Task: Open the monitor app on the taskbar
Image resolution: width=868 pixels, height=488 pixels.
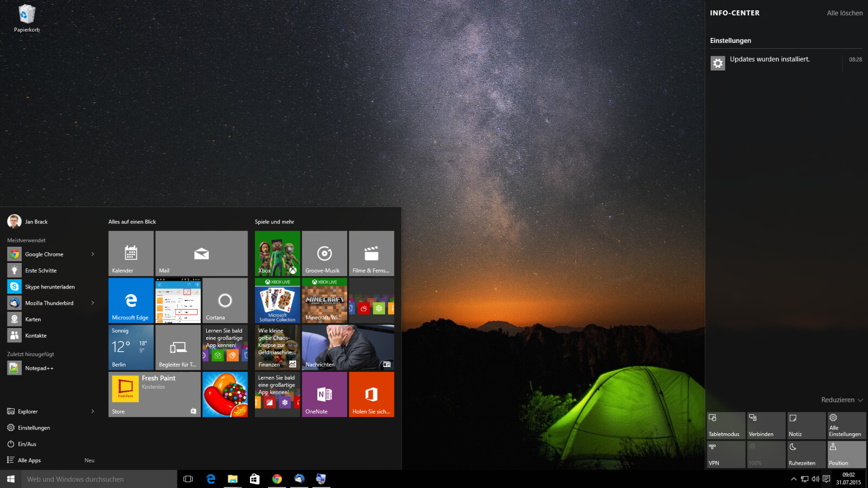Action: tap(321, 479)
